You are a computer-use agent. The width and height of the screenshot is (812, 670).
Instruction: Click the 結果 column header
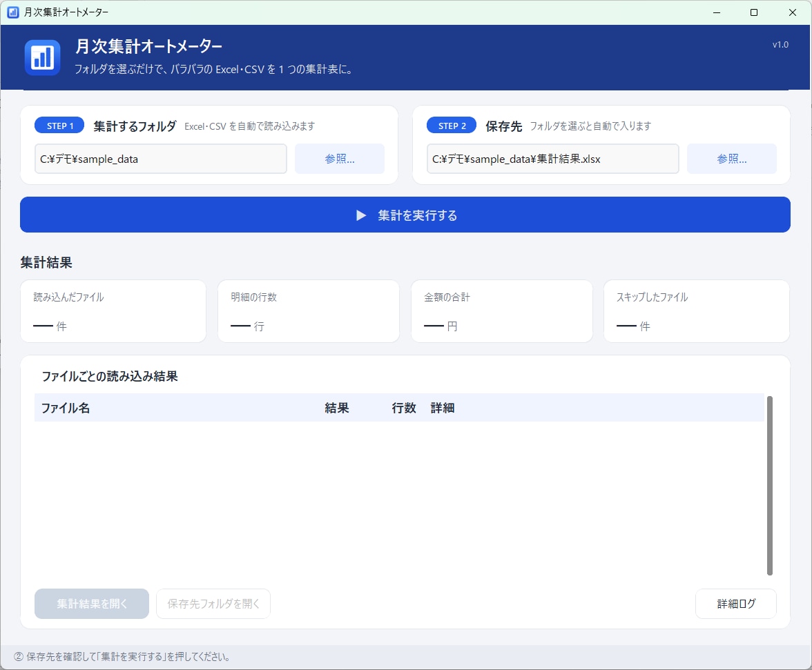[337, 408]
